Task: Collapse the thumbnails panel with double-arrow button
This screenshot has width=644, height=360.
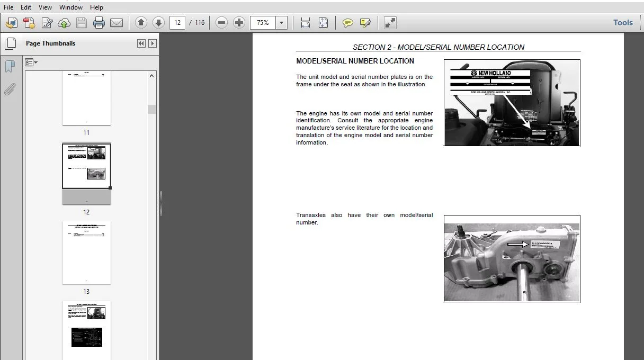Action: [x=141, y=43]
